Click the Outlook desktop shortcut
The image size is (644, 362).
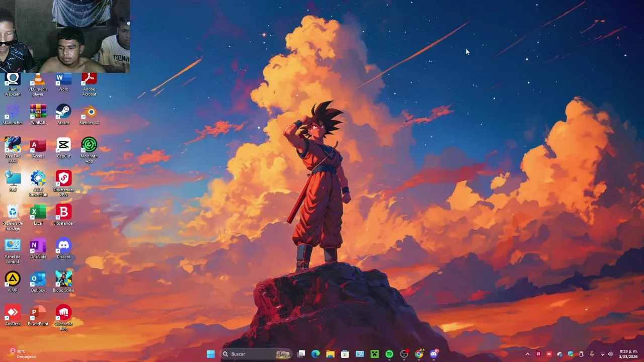click(38, 282)
